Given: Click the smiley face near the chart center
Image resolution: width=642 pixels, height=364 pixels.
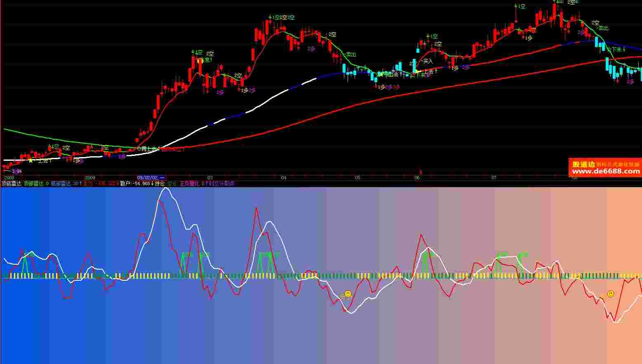Looking at the screenshot, I should (x=348, y=294).
